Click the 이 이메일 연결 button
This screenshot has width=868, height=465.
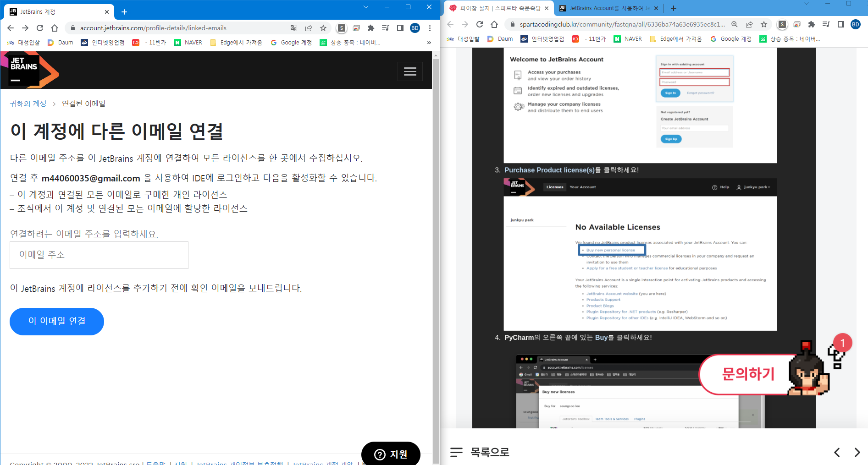click(57, 321)
